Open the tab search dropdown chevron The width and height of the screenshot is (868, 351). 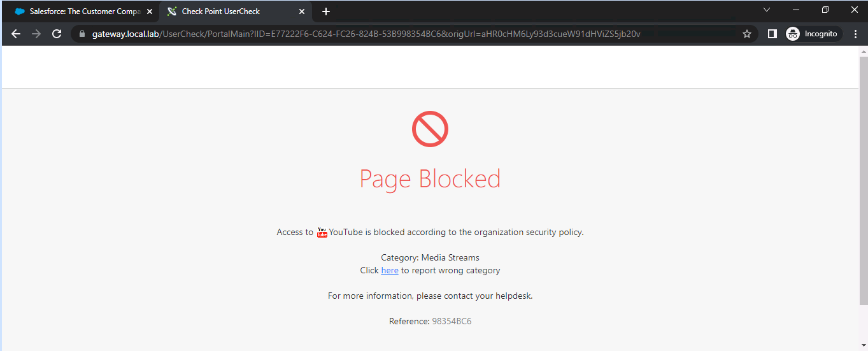coord(767,10)
